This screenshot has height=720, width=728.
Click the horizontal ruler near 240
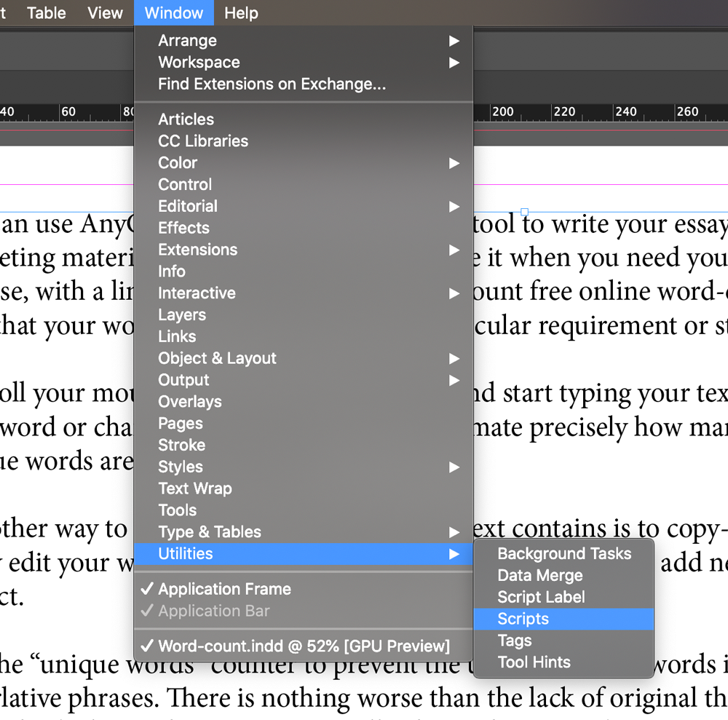pos(625,113)
